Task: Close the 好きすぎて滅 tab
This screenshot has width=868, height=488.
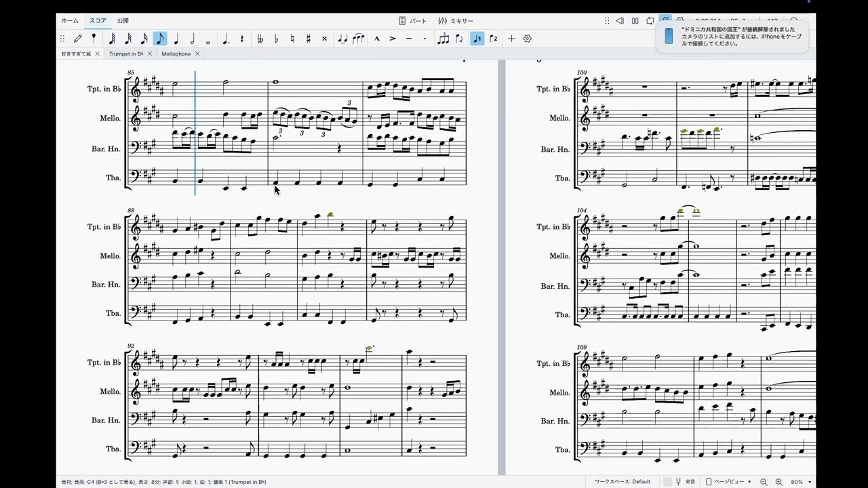Action: tap(97, 54)
